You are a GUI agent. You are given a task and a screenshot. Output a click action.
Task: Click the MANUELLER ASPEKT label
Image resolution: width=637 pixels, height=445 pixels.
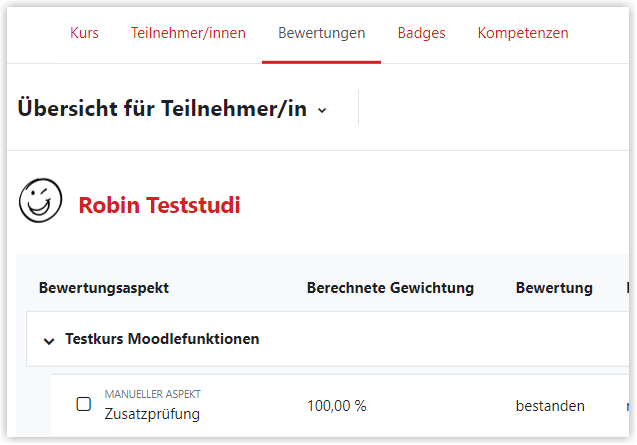pos(152,394)
